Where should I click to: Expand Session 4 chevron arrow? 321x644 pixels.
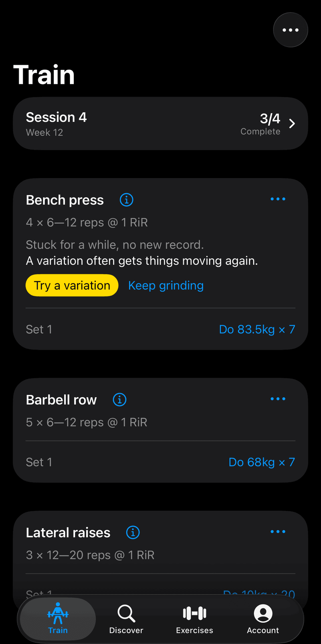292,123
